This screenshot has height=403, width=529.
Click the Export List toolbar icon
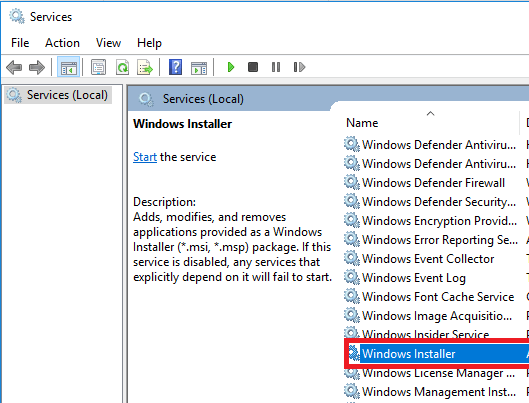[145, 67]
